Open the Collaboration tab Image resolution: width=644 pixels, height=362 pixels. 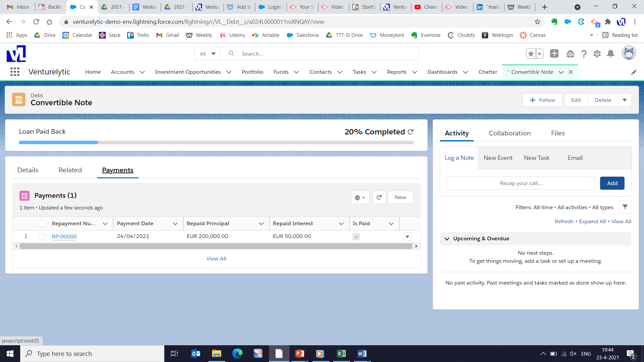point(509,133)
